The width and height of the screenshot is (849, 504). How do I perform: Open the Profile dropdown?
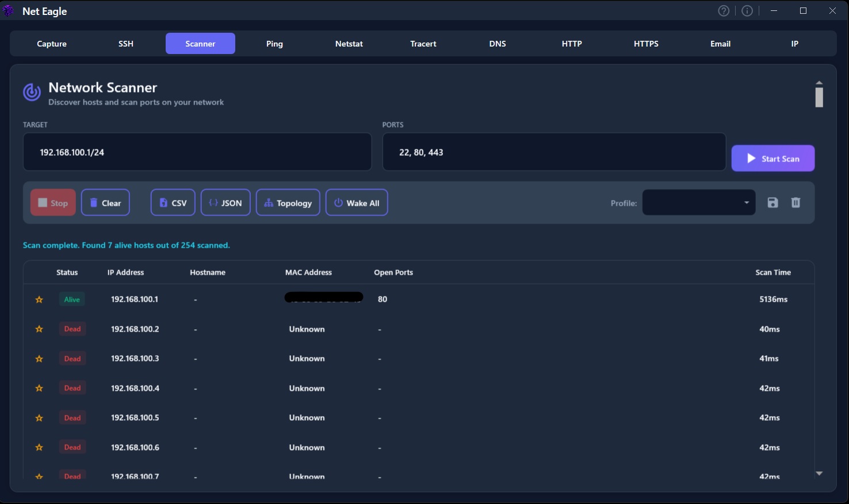coord(698,202)
